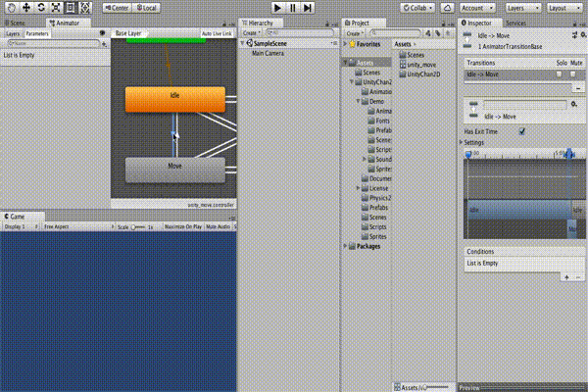The height and width of the screenshot is (392, 588).
Task: Switch to the Services tab
Action: coord(516,22)
